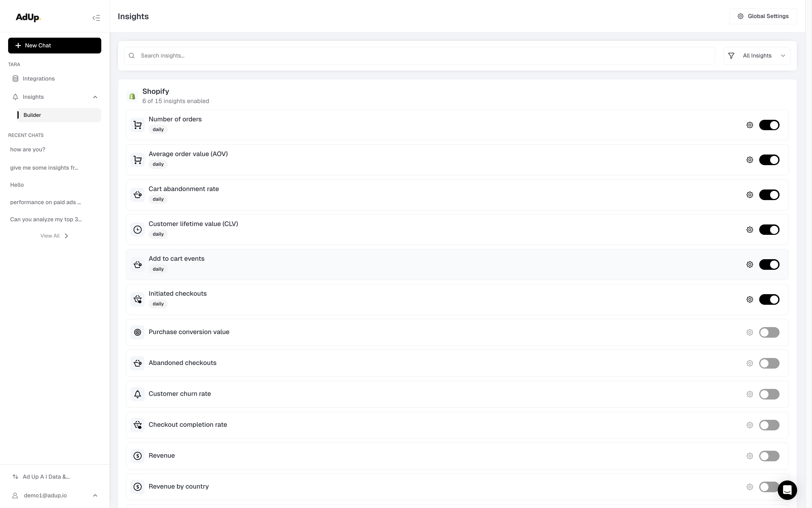
Task: Disable the Average order value toggle
Action: pos(769,160)
